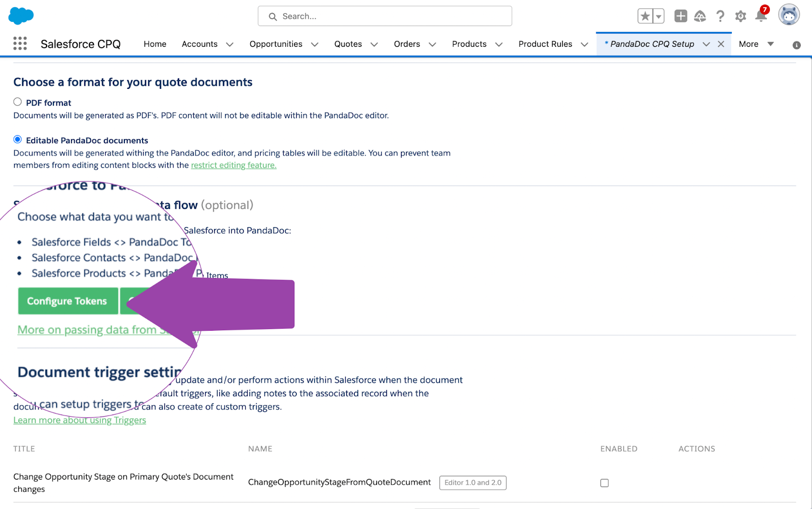Open the Opportunities tab
The height and width of the screenshot is (509, 812).
click(x=276, y=44)
